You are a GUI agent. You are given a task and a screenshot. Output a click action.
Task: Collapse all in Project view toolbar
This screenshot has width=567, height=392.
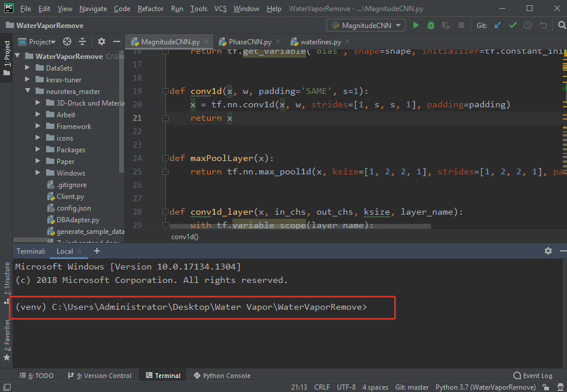click(x=84, y=41)
